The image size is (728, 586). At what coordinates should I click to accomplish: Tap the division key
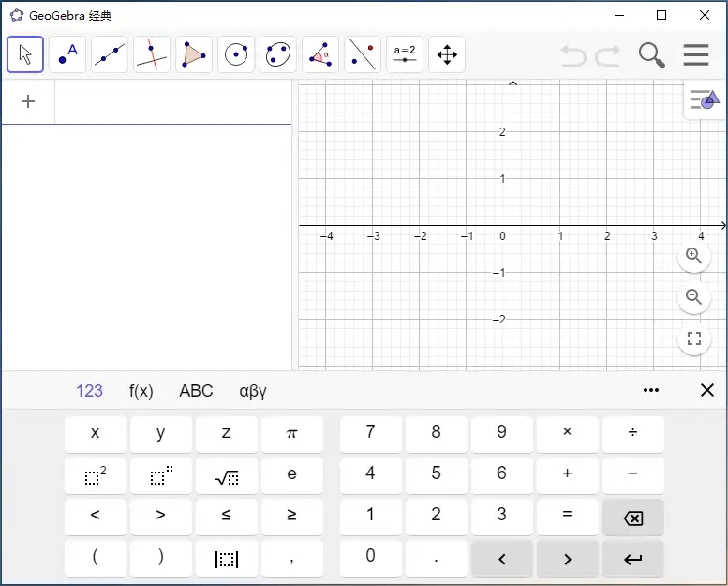point(632,433)
